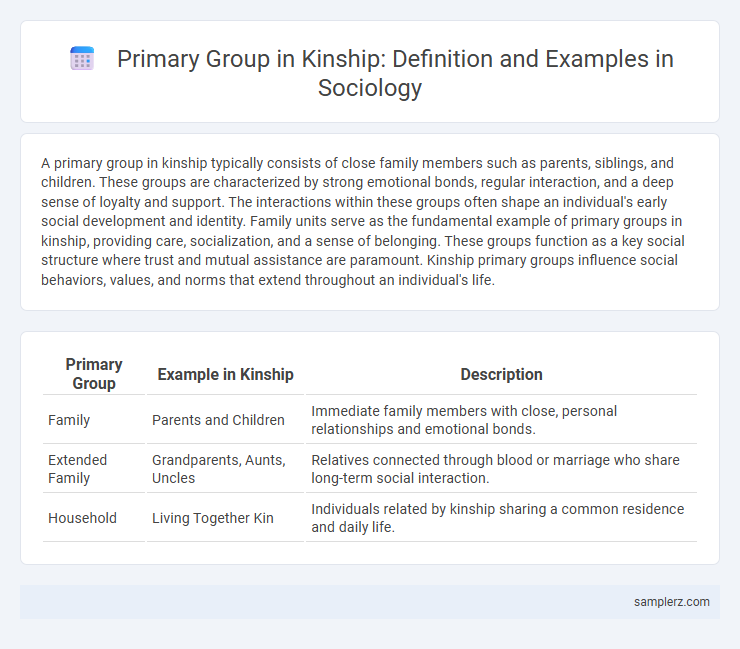Select the 'Primary Group' column header

[94, 374]
